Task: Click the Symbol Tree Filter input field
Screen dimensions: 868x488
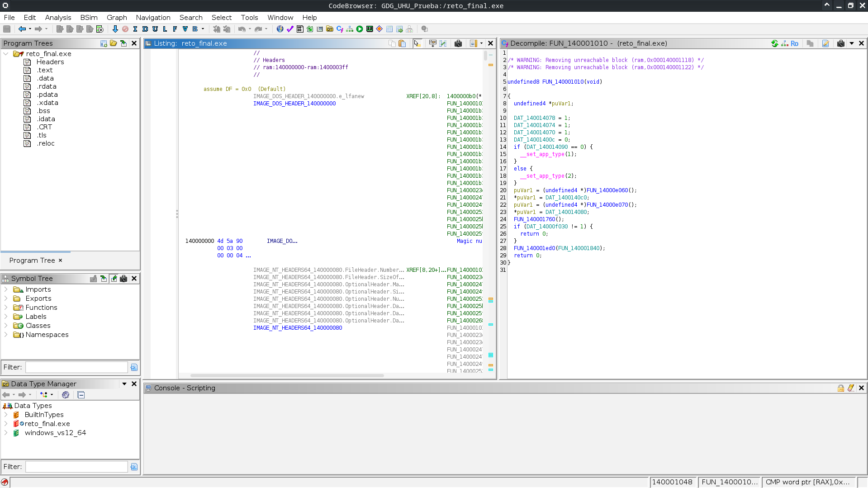Action: tap(76, 367)
